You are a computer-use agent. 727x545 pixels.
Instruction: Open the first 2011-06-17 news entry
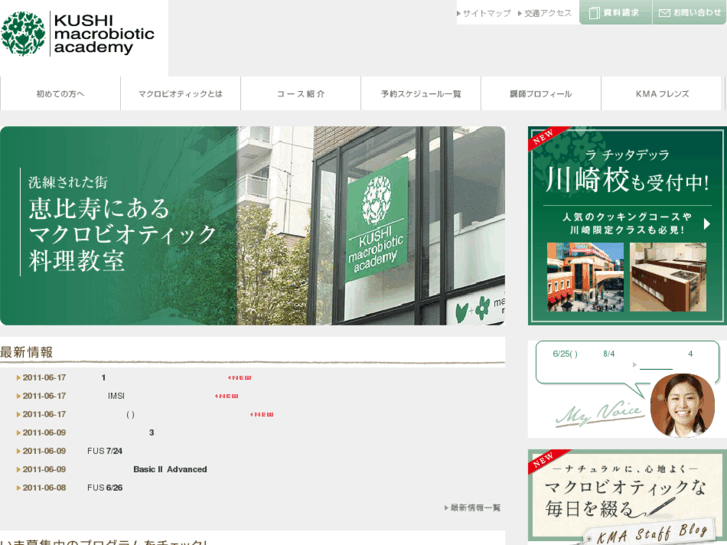(134, 378)
